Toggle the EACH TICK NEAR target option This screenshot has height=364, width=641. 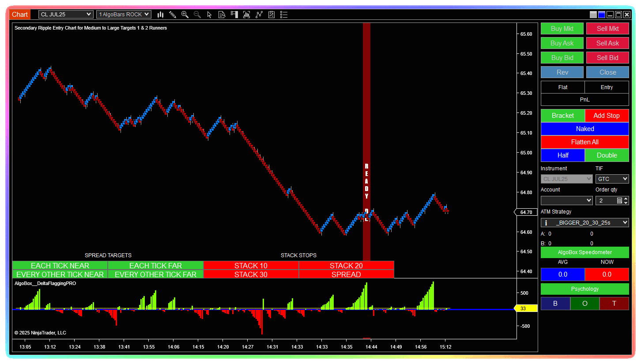60,266
